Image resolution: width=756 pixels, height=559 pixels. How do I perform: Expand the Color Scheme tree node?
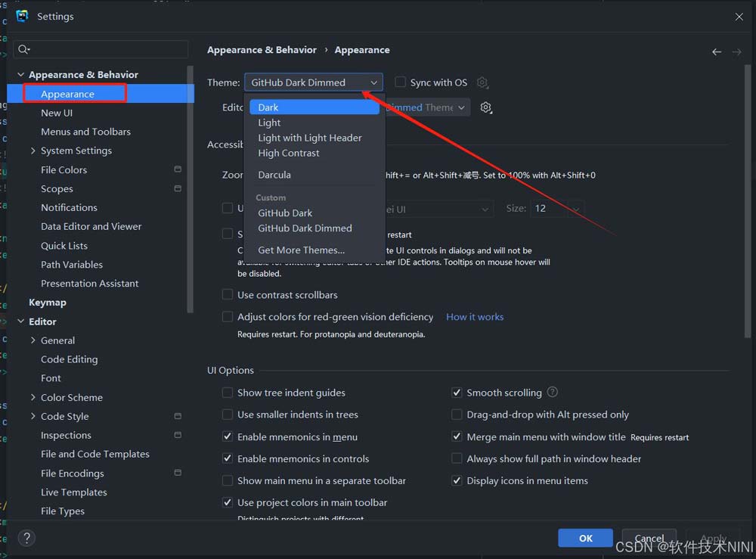(33, 397)
